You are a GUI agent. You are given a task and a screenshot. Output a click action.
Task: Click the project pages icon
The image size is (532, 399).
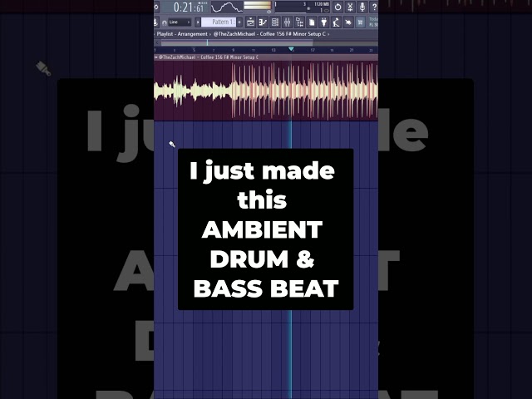(312, 22)
